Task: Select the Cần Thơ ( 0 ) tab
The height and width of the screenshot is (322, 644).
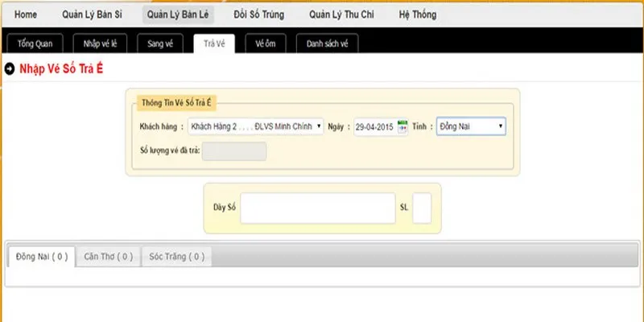Action: [x=107, y=257]
